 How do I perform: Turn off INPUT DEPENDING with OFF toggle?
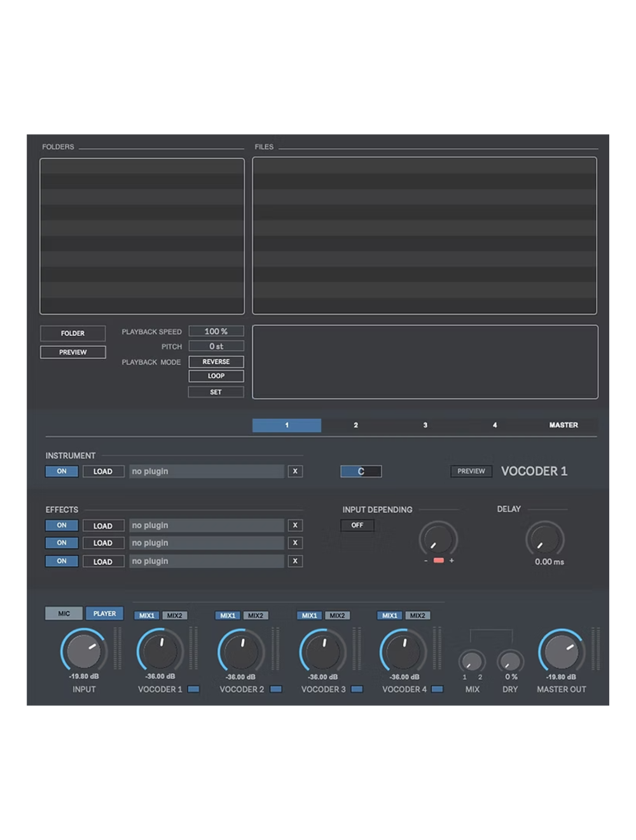357,525
